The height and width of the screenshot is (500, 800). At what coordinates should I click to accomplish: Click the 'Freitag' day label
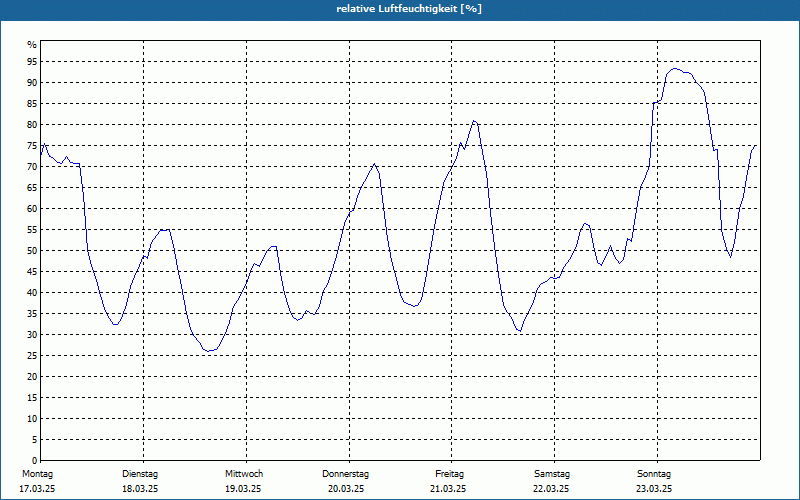tap(449, 474)
